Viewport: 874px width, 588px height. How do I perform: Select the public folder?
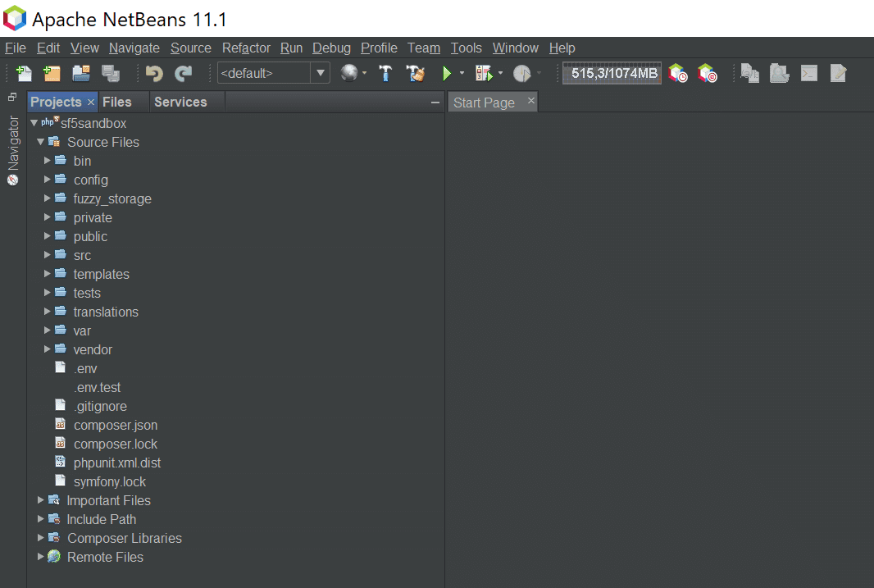coord(90,236)
